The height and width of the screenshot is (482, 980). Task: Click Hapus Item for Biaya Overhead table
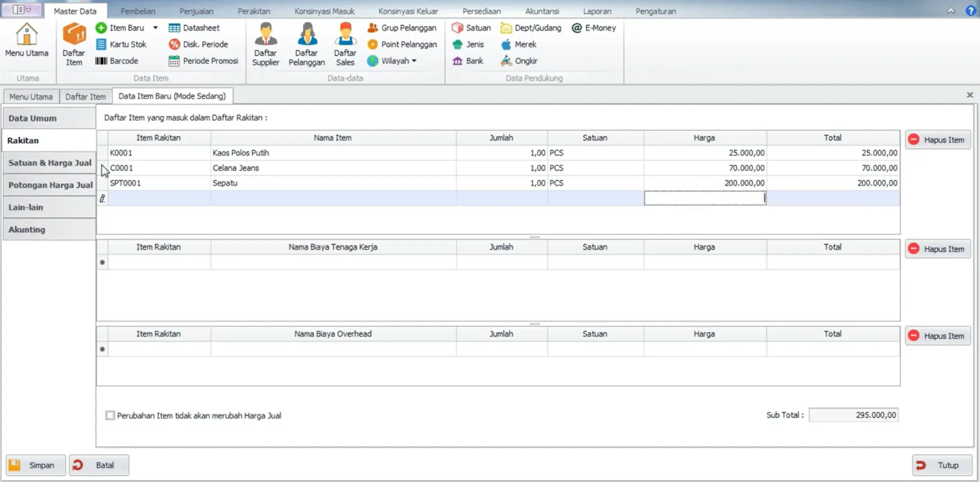point(938,336)
